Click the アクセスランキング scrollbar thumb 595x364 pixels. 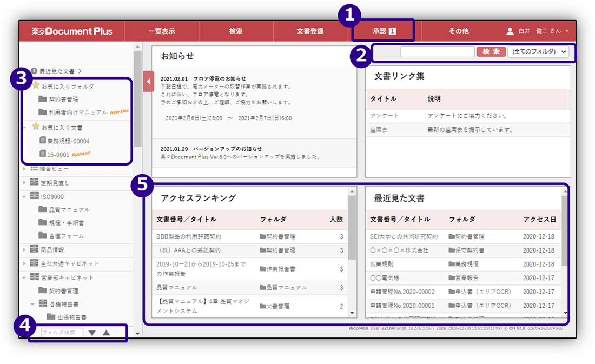click(x=352, y=228)
